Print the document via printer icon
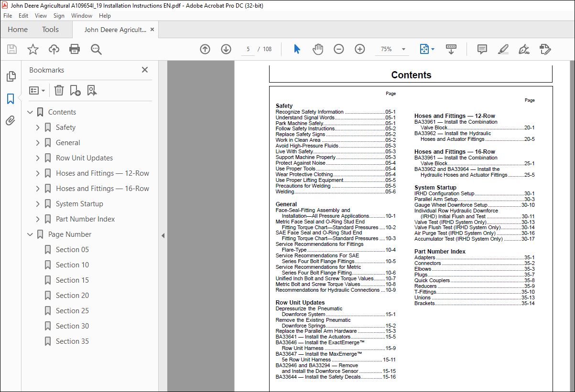The image size is (575, 392). pos(75,49)
